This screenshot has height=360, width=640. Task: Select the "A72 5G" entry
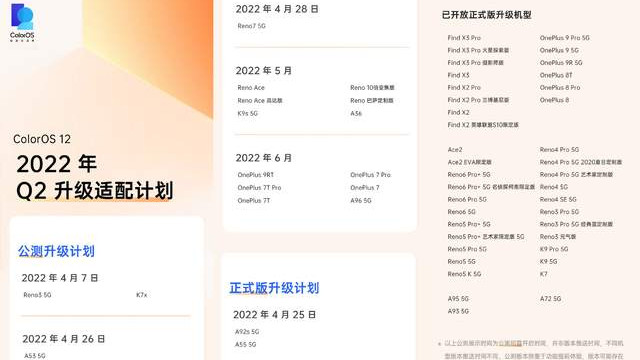(x=551, y=299)
